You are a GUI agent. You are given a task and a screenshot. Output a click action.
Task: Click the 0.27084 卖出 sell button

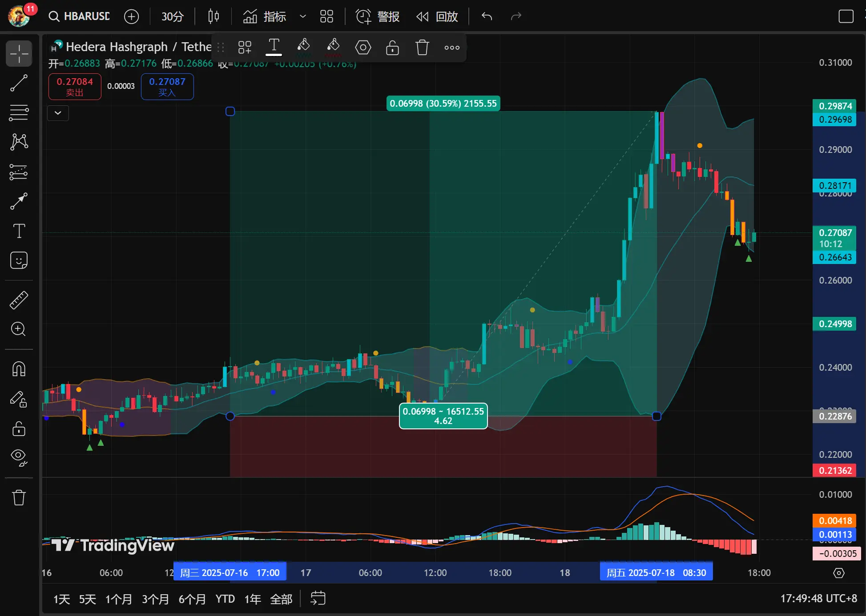(75, 87)
